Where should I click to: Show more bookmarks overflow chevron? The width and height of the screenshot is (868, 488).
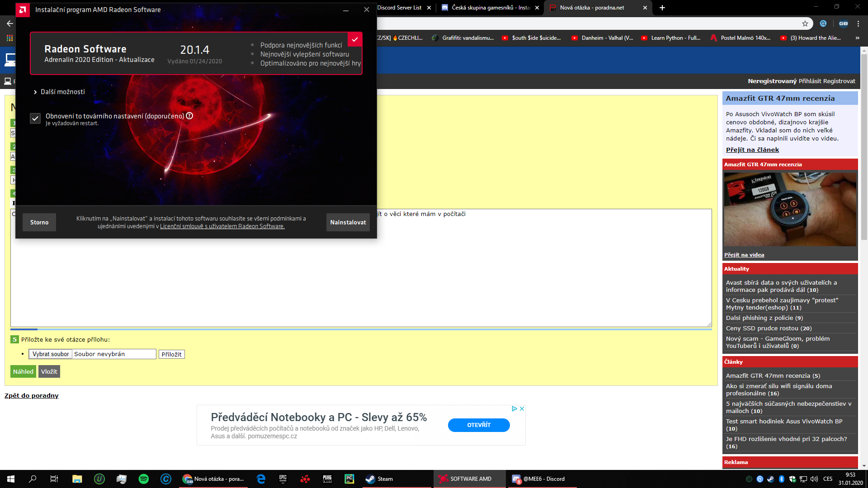858,38
